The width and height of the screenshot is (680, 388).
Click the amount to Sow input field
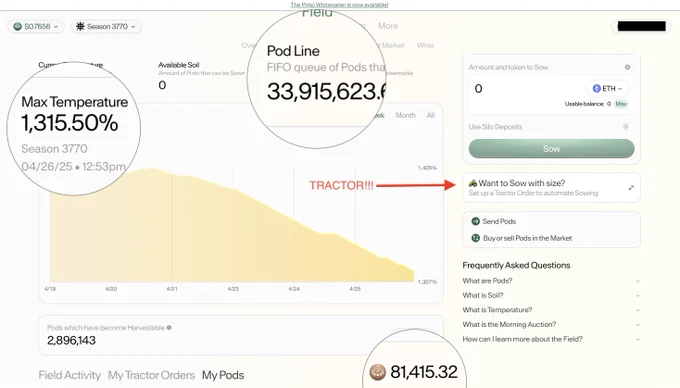pos(527,89)
